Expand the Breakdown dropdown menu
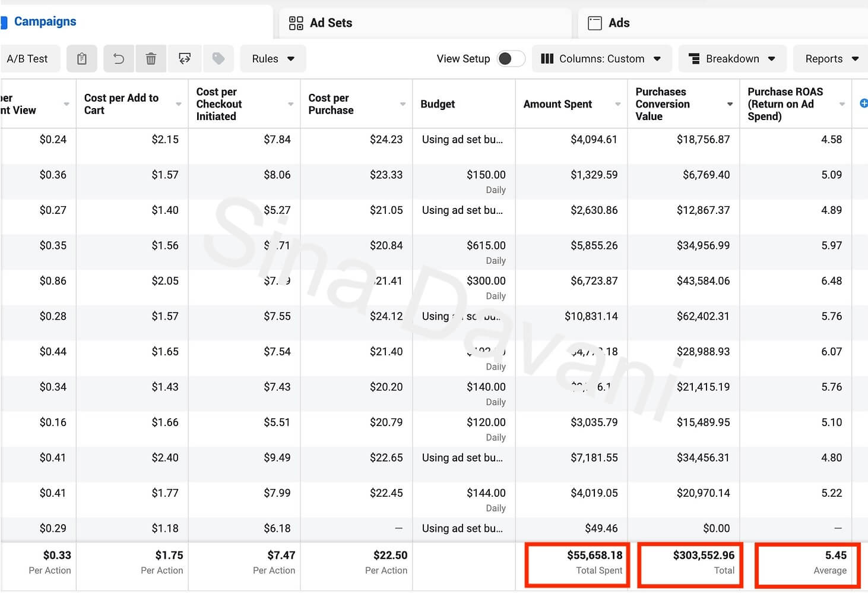Screen dimensions: 868x593 tap(733, 59)
